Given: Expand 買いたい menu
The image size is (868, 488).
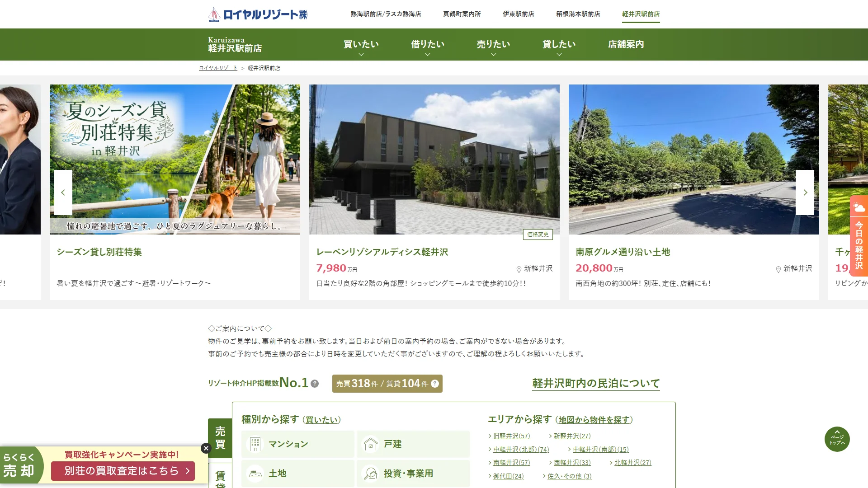Looking at the screenshot, I should tap(361, 45).
